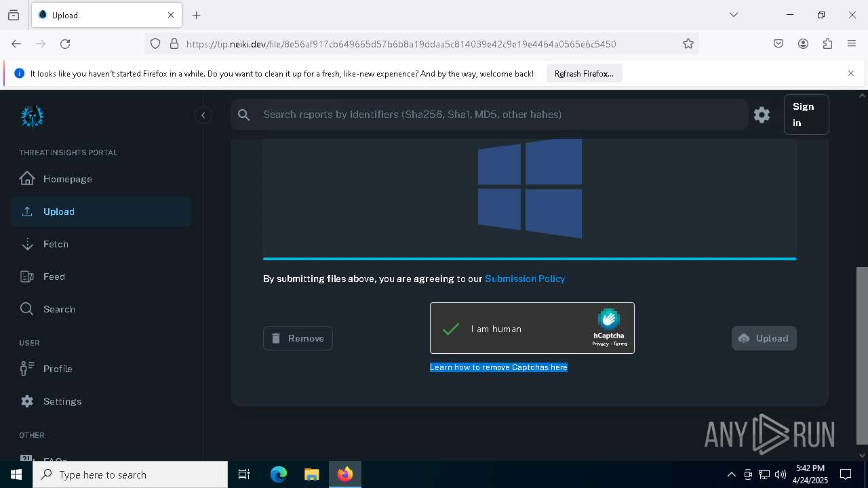Click the Firefox taskbar icon
The image size is (868, 488).
tap(344, 474)
